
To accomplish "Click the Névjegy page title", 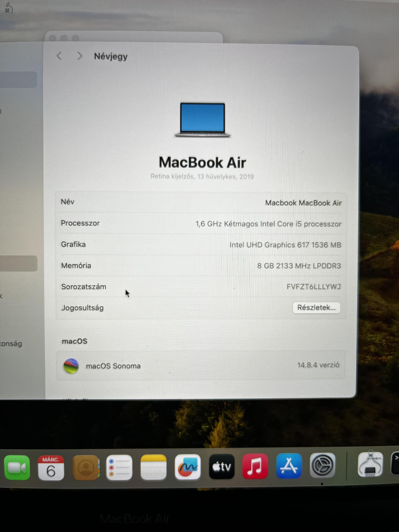I will (x=111, y=56).
